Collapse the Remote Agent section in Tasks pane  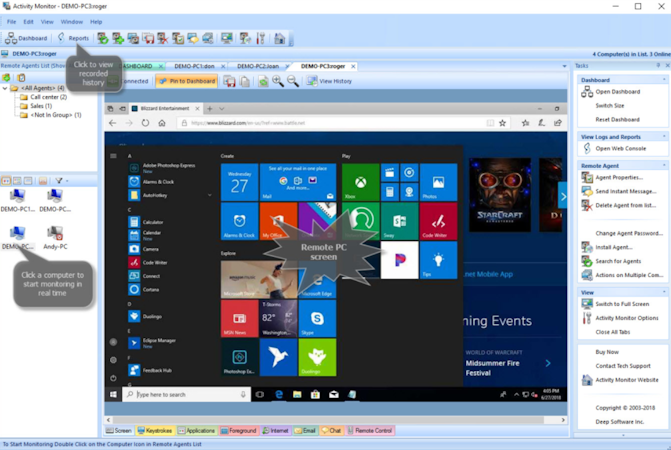coord(664,165)
